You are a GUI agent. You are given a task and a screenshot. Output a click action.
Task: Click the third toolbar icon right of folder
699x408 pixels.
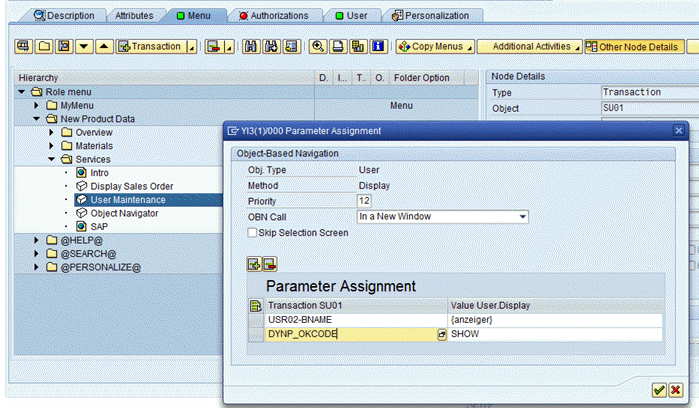click(65, 46)
